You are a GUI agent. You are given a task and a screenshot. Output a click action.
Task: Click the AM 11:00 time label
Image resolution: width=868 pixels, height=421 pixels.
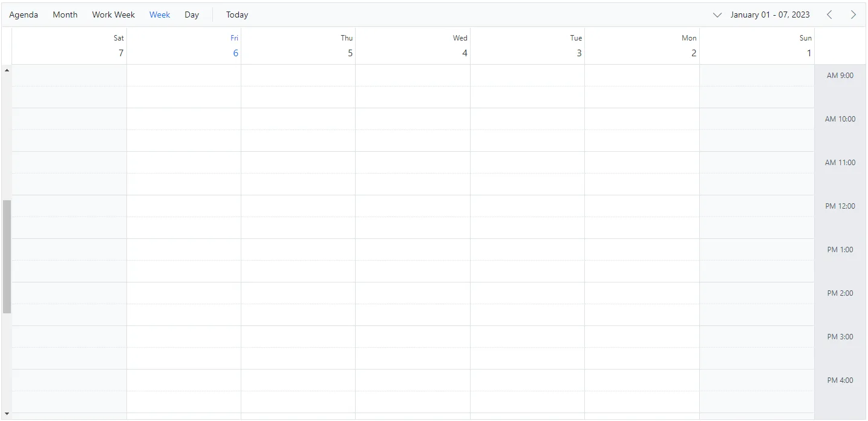(840, 163)
